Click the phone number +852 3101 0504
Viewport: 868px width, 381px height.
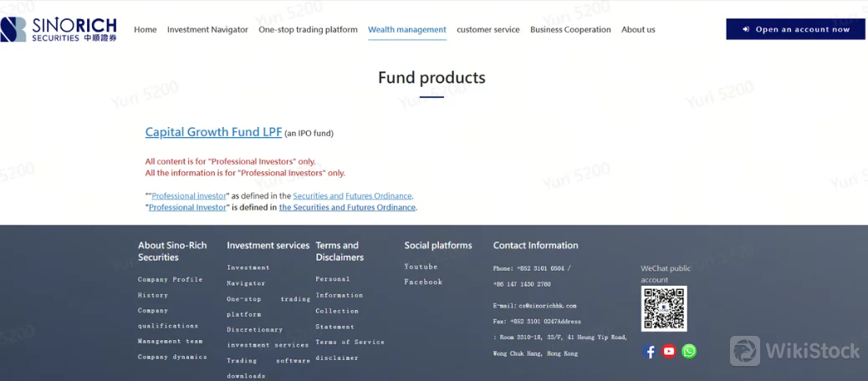(x=541, y=268)
